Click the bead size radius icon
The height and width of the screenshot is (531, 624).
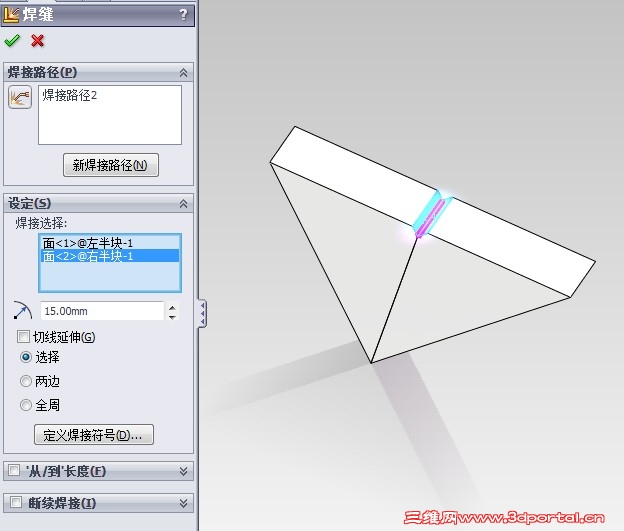[22, 310]
